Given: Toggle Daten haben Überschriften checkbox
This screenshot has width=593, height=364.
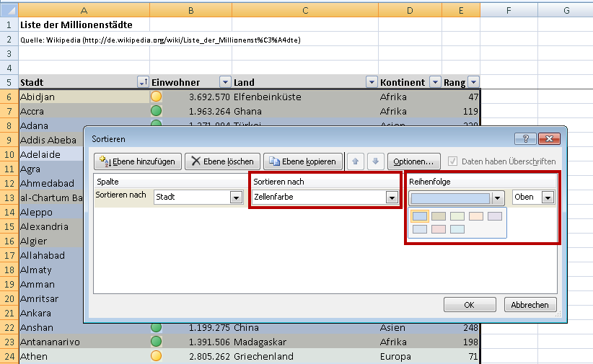Looking at the screenshot, I should [x=453, y=161].
